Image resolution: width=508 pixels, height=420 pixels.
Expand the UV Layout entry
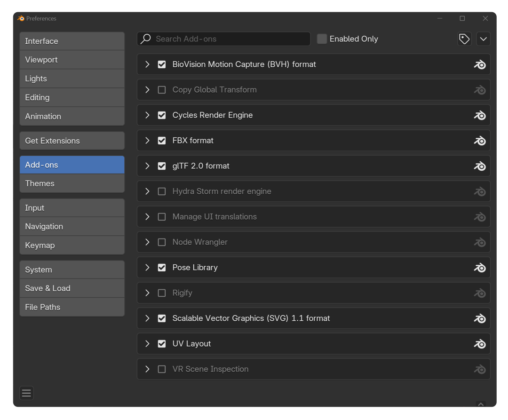[x=147, y=344]
